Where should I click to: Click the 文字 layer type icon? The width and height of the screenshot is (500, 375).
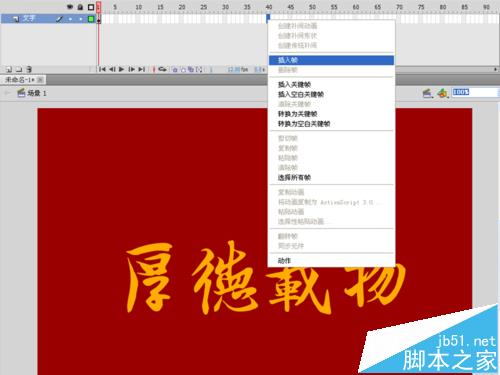(x=16, y=19)
